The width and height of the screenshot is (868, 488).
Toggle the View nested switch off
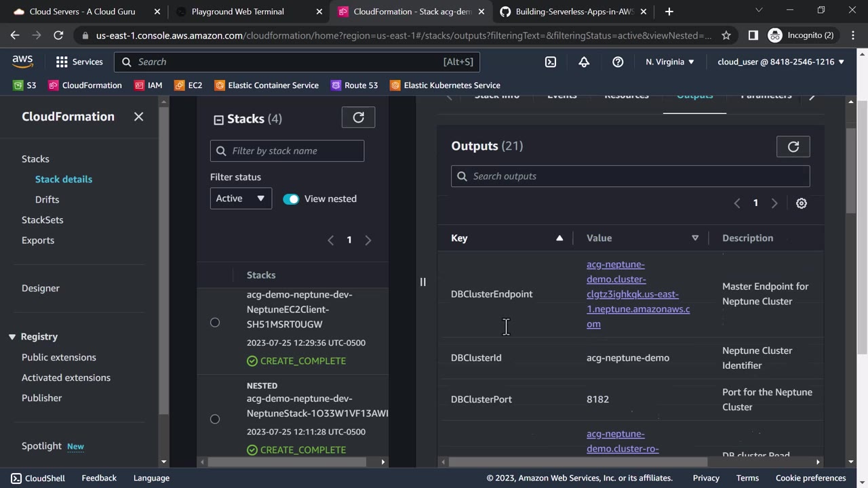pos(291,199)
